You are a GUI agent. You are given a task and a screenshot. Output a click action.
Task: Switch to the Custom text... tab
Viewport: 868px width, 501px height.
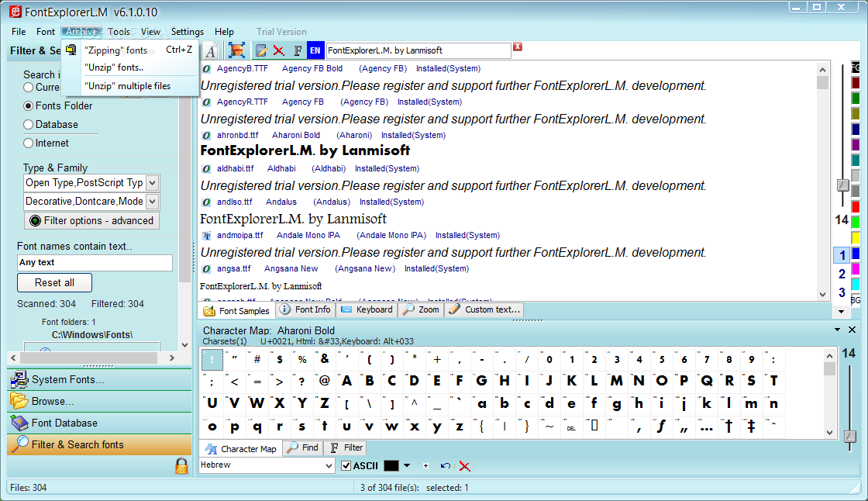tap(484, 309)
